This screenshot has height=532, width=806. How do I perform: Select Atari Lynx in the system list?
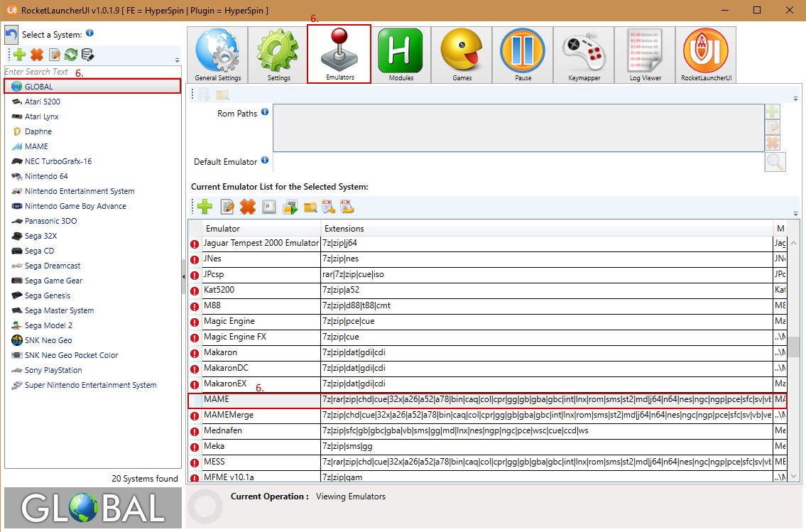tap(42, 116)
